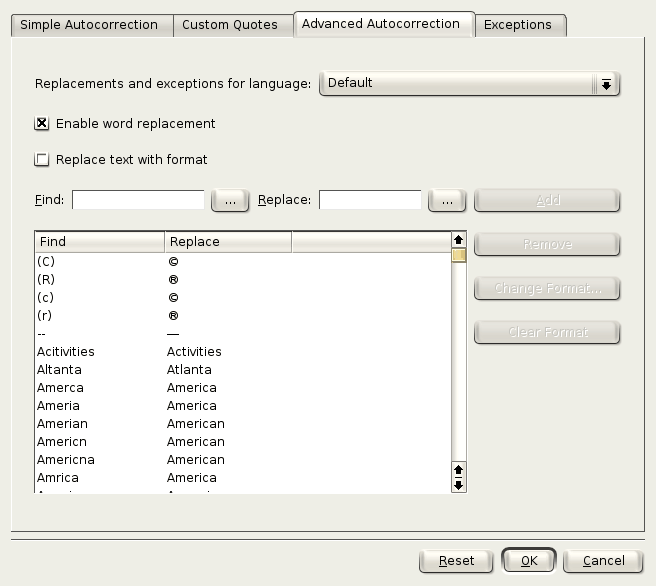
Task: Switch to the Simple Autocorrection tab
Action: [90, 25]
